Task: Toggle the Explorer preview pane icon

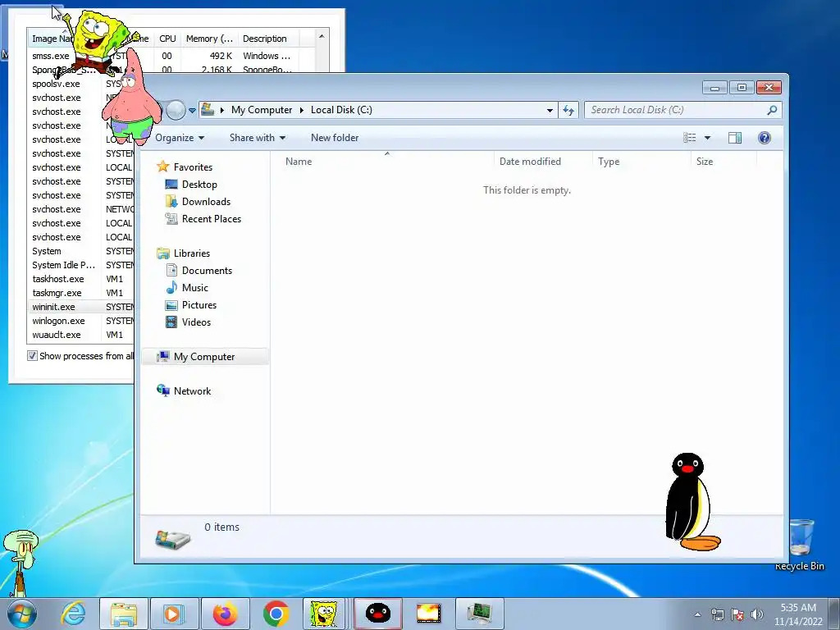Action: [735, 138]
